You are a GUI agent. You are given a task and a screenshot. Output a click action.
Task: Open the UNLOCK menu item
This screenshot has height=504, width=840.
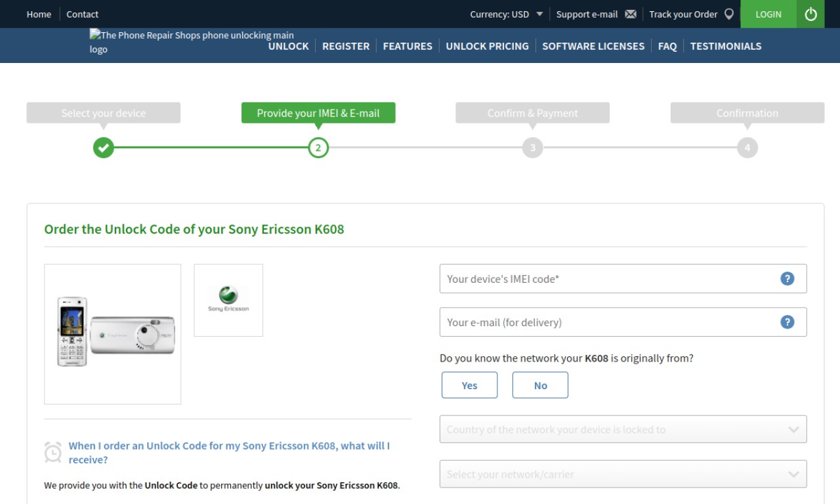pyautogui.click(x=288, y=46)
